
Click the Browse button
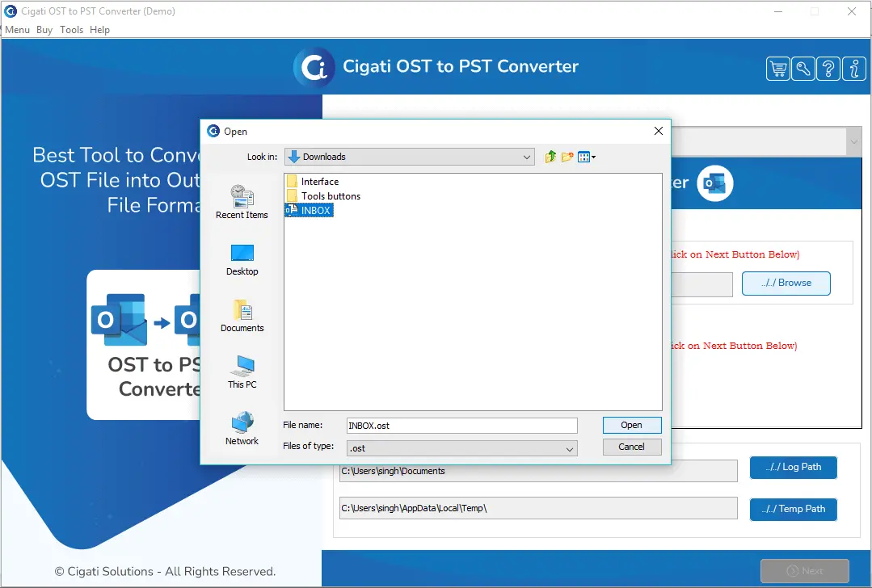coord(786,283)
